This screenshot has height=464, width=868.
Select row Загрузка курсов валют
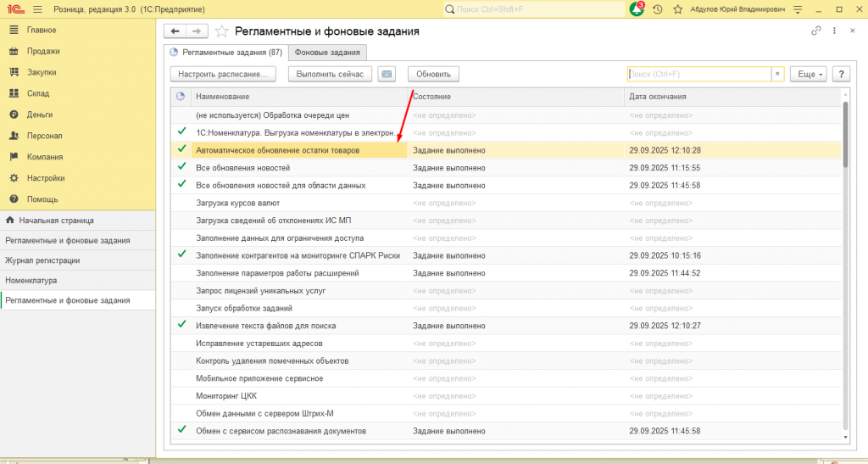(x=506, y=203)
